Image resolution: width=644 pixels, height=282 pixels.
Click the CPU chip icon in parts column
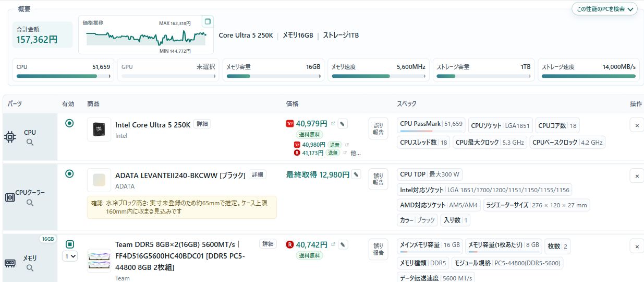click(10, 137)
